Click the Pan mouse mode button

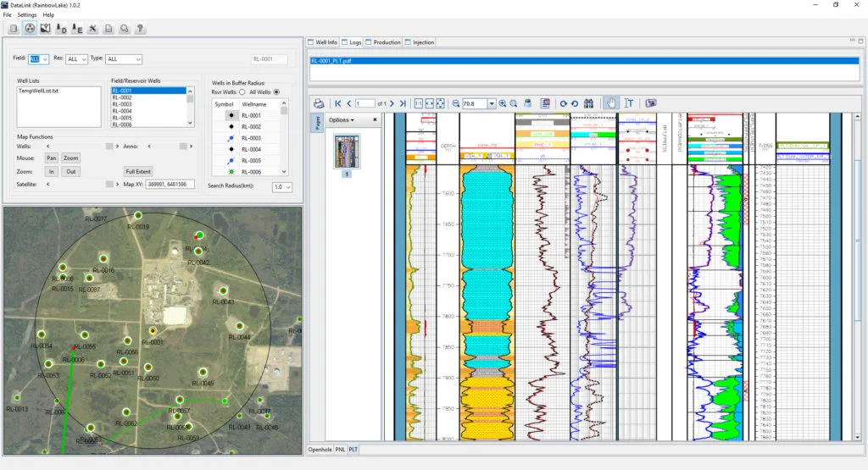52,158
